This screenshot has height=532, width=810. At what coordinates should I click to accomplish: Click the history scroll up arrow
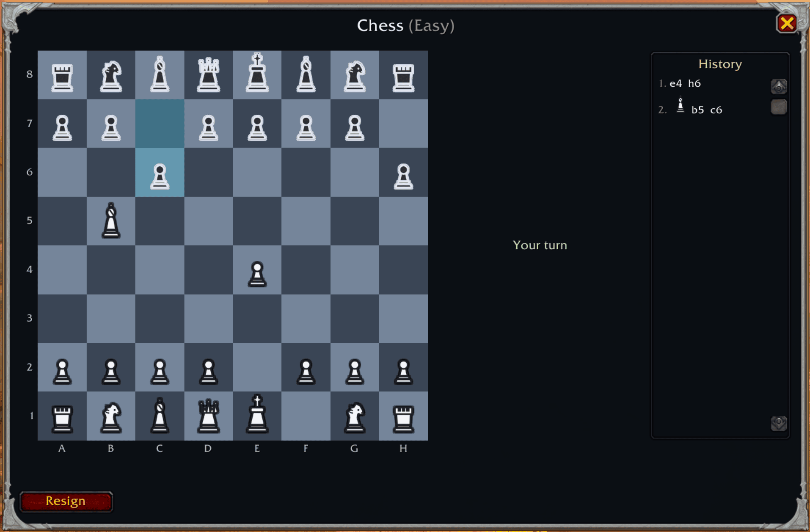[x=779, y=87]
